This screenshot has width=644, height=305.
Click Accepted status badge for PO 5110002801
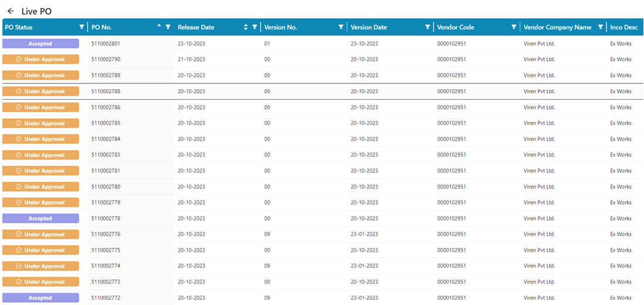(x=41, y=43)
